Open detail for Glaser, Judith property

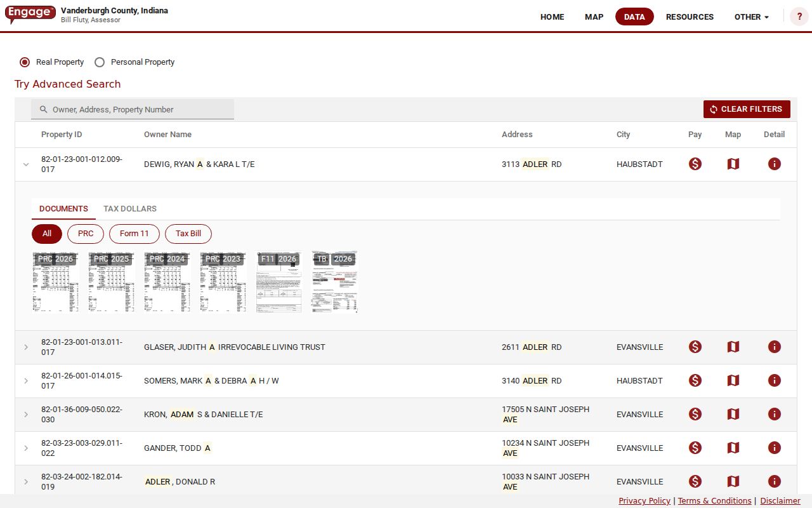[x=774, y=347]
